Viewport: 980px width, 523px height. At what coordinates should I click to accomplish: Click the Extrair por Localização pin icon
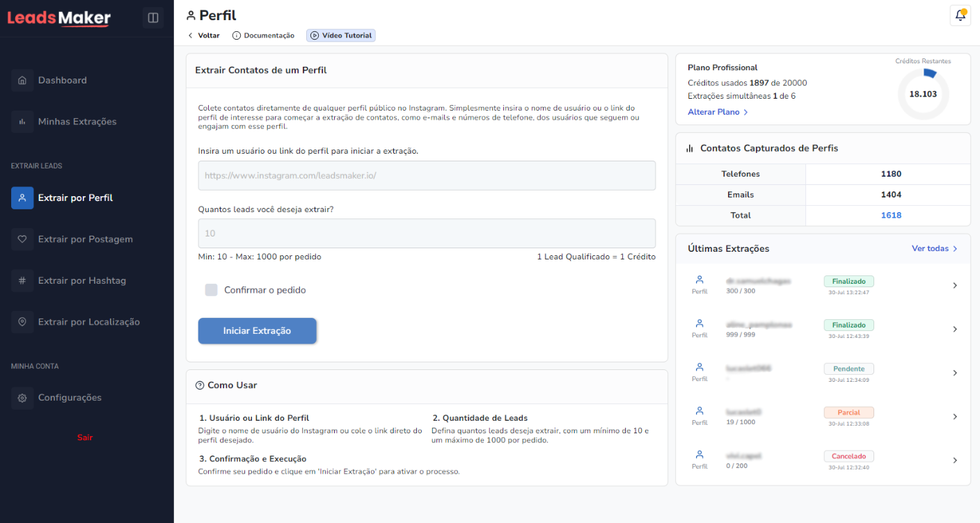[x=22, y=322]
